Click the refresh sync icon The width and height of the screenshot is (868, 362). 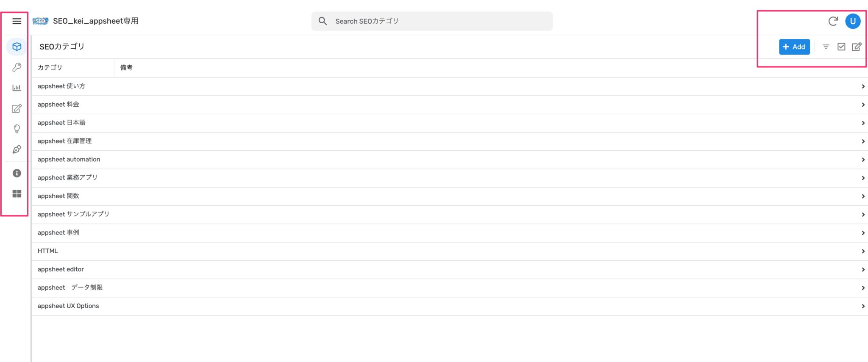[833, 21]
